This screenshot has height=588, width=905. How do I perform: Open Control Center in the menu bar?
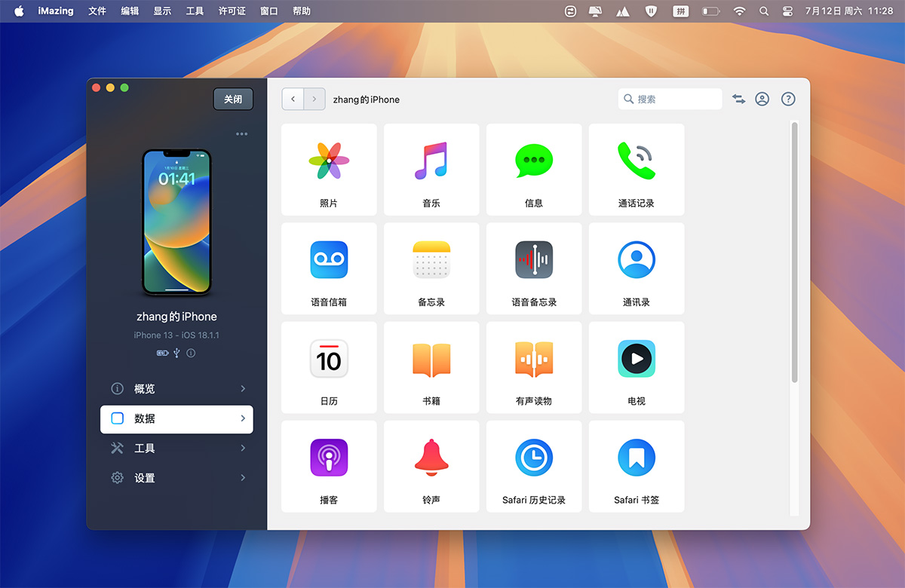(x=788, y=11)
